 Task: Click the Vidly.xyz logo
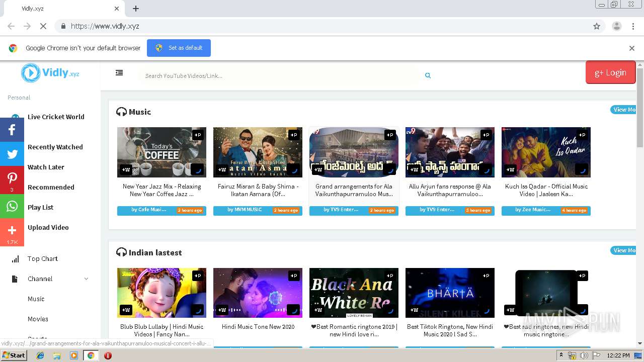coord(50,73)
